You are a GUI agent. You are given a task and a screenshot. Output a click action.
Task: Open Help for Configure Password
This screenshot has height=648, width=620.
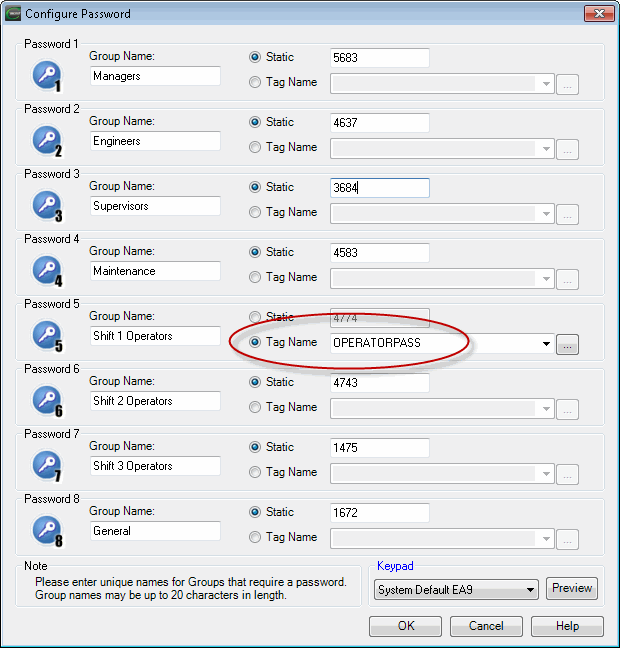click(567, 626)
